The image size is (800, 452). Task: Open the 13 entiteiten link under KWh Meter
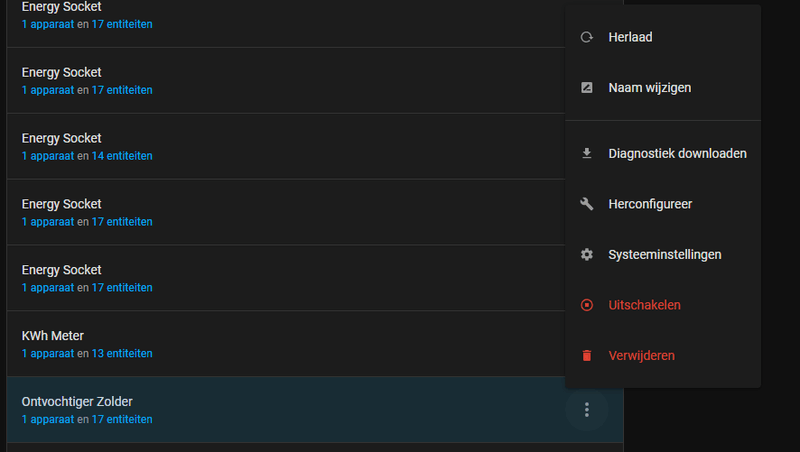pyautogui.click(x=122, y=354)
